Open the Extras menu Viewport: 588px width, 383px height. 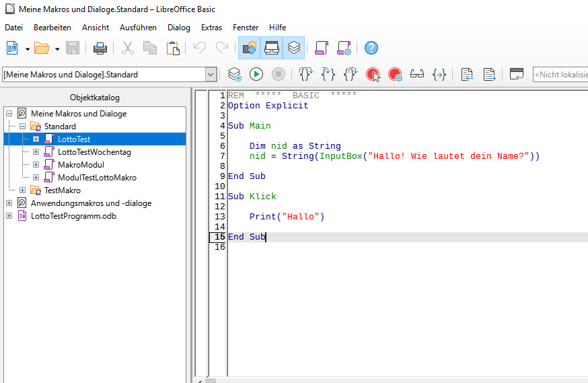coord(211,28)
